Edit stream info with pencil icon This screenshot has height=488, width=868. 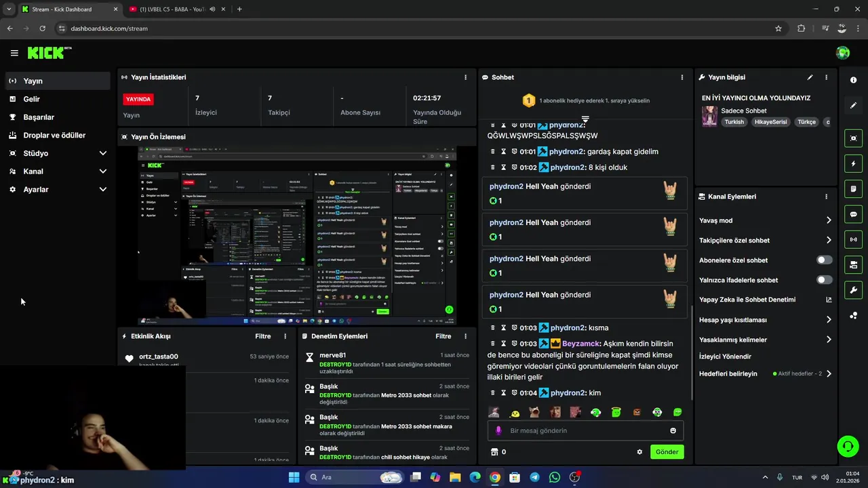(810, 77)
